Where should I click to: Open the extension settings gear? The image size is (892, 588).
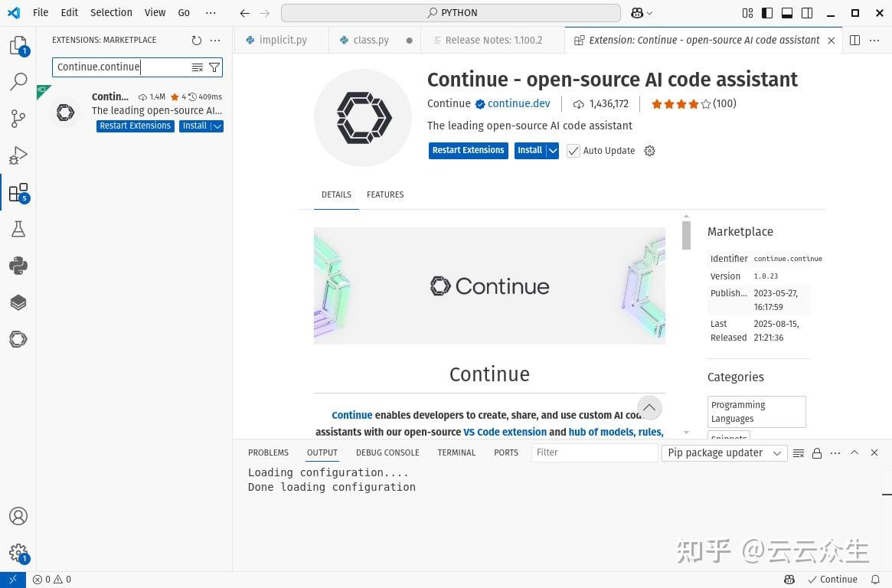pos(649,151)
